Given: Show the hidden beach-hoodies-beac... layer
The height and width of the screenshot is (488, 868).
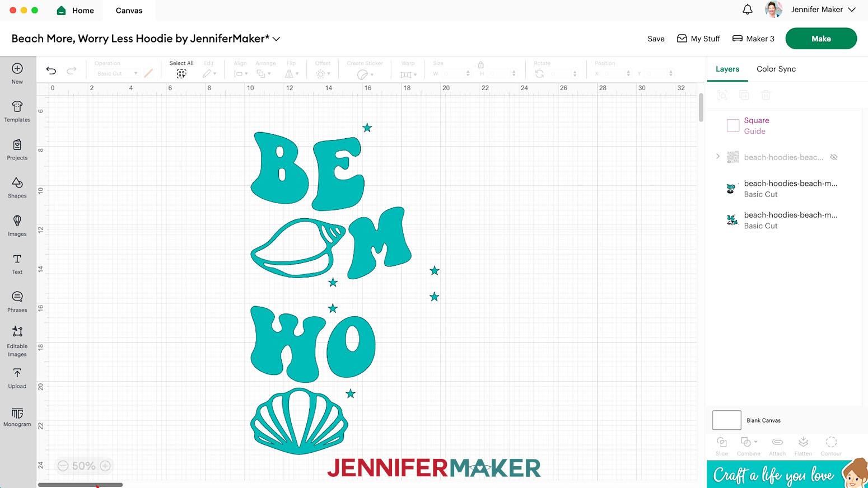Looking at the screenshot, I should pyautogui.click(x=834, y=157).
